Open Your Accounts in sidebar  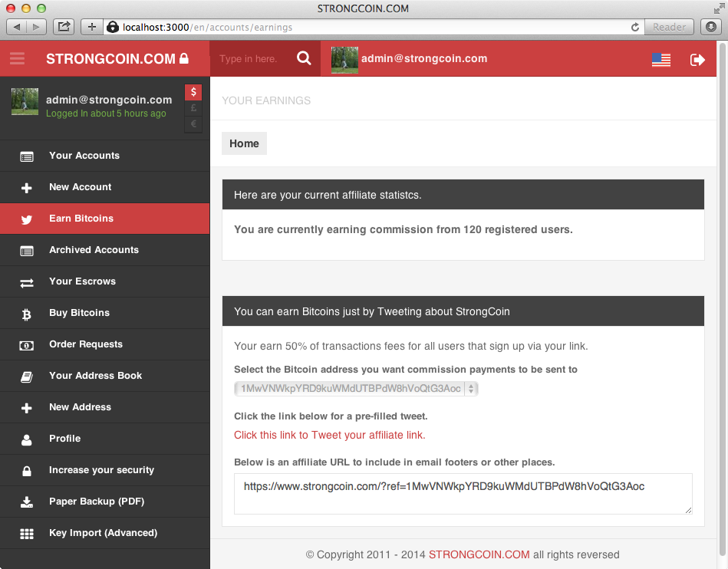(84, 156)
